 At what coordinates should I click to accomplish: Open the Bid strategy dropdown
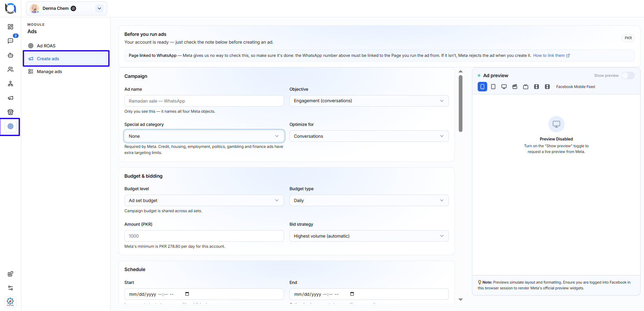click(x=369, y=236)
